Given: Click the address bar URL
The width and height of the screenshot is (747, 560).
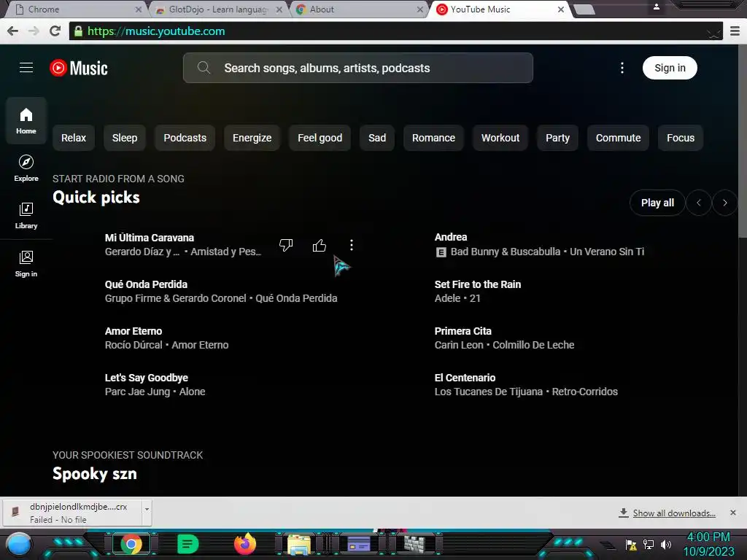Looking at the screenshot, I should [x=156, y=31].
